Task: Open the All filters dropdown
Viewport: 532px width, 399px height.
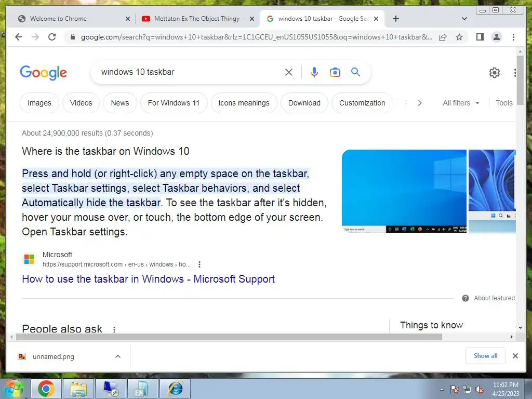Action: 461,103
